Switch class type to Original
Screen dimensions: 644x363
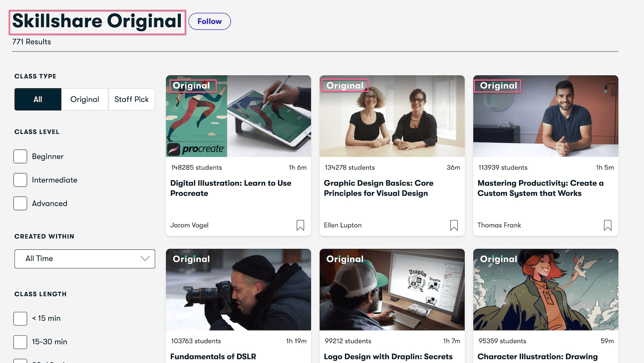(85, 99)
